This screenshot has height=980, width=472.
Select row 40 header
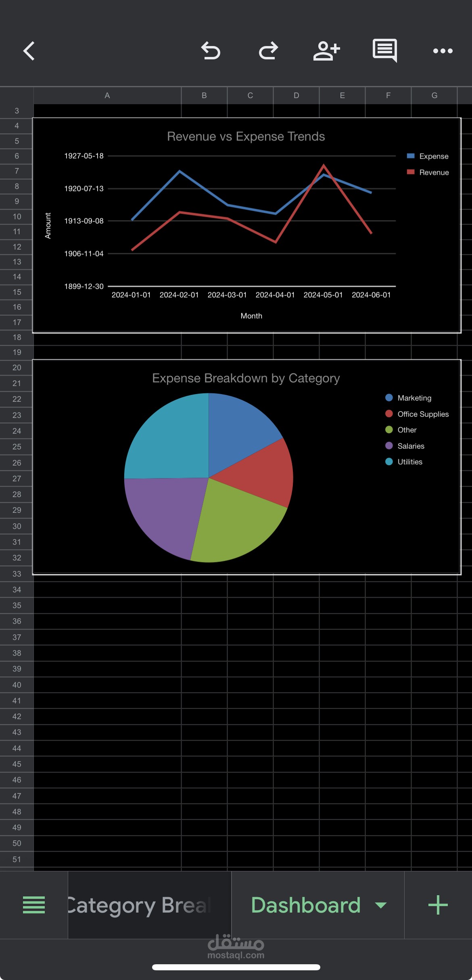[x=17, y=685]
